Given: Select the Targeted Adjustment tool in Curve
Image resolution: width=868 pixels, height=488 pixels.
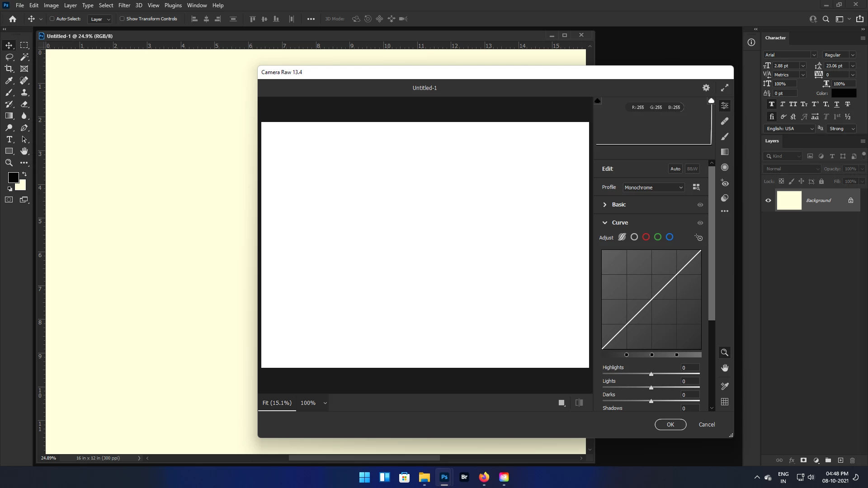Looking at the screenshot, I should (x=699, y=238).
